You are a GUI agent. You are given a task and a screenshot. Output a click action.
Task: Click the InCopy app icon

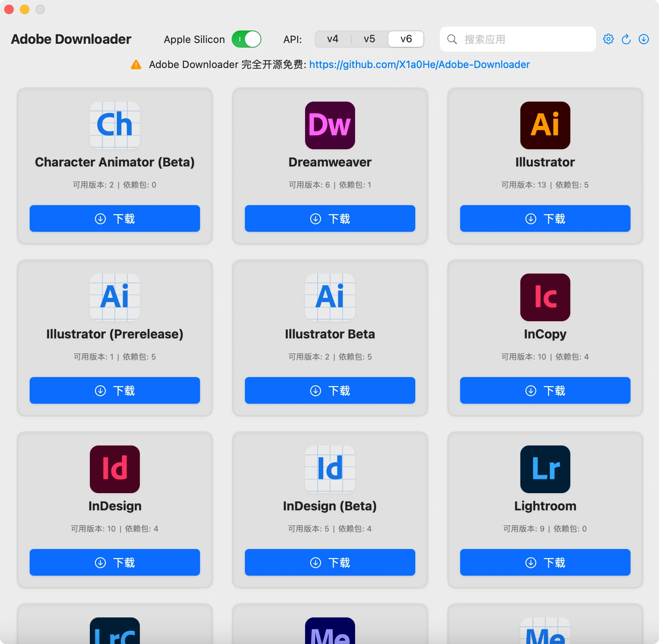[x=545, y=297]
